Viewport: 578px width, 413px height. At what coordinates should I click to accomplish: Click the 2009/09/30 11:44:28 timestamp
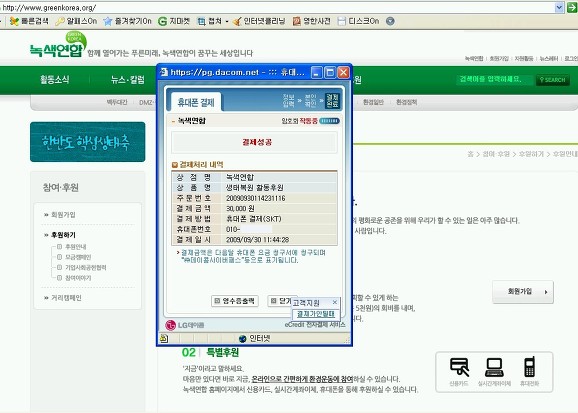coord(257,240)
